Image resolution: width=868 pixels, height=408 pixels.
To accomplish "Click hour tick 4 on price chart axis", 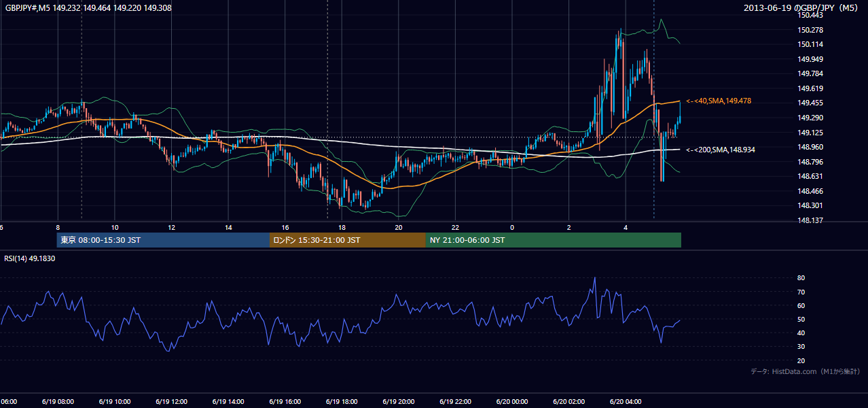I will [626, 227].
